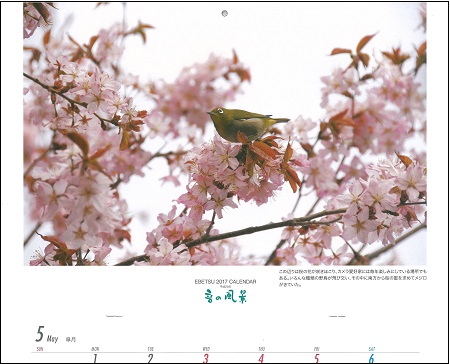The height and width of the screenshot is (364, 450).
Task: Click the 'WED' weekday header
Action: pyautogui.click(x=206, y=349)
